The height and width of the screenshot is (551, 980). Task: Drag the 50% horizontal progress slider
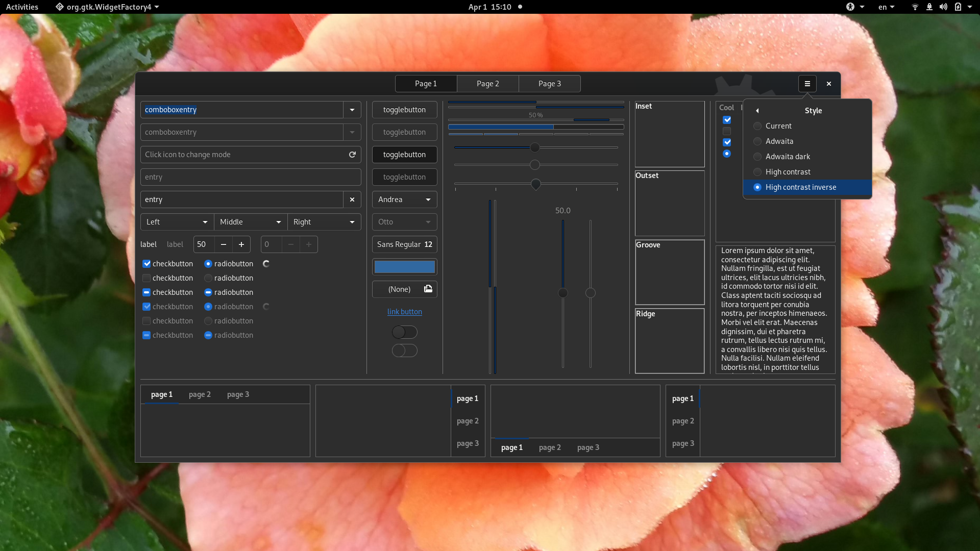point(535,147)
